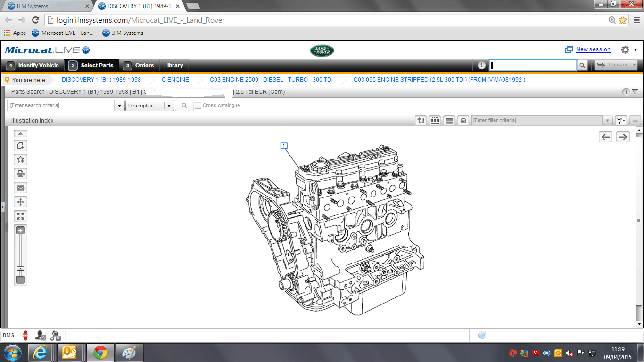Click the G ENGINE breadcrumb

coord(175,80)
